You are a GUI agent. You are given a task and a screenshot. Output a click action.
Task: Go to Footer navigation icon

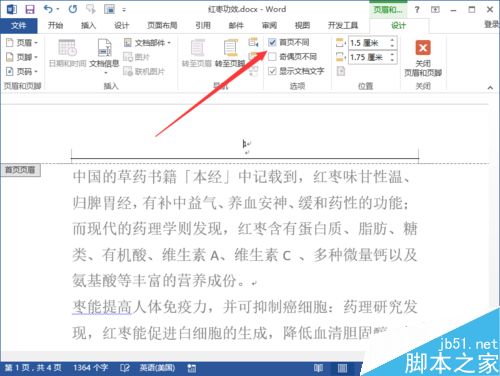(x=230, y=53)
